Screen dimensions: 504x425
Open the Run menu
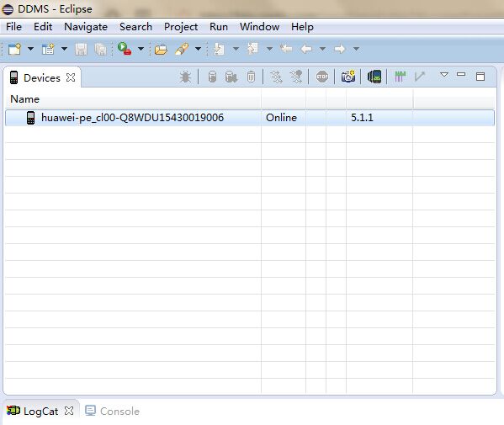[219, 27]
